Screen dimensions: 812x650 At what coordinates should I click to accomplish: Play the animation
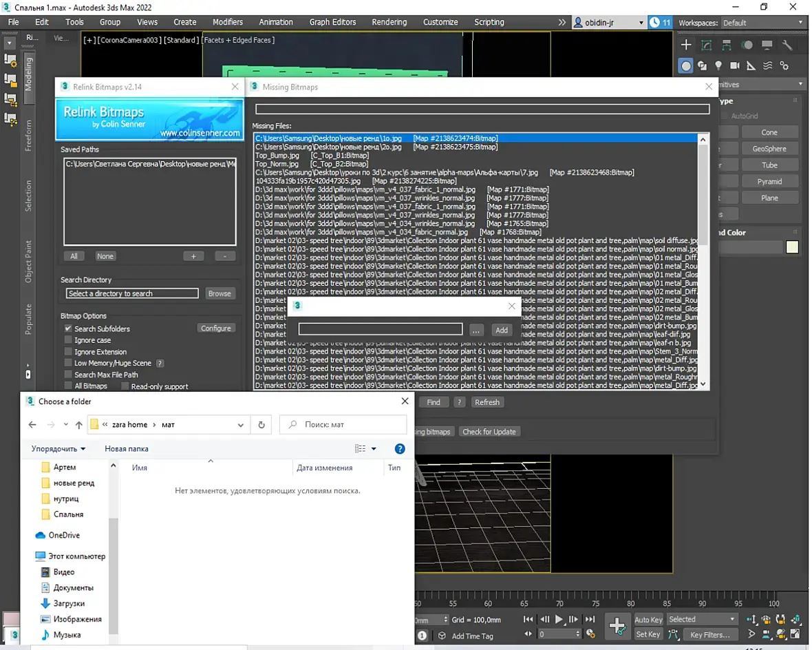[559, 620]
